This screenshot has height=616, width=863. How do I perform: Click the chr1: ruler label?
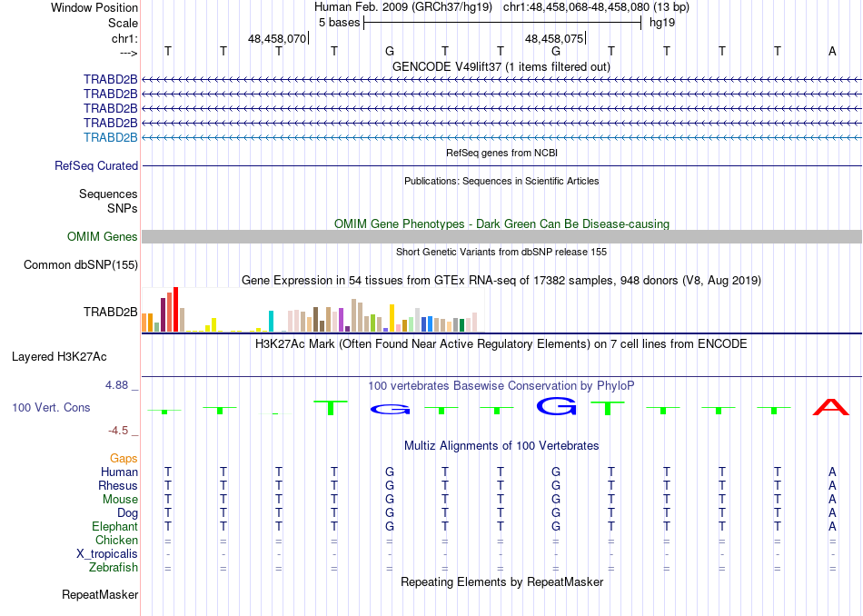[x=124, y=38]
